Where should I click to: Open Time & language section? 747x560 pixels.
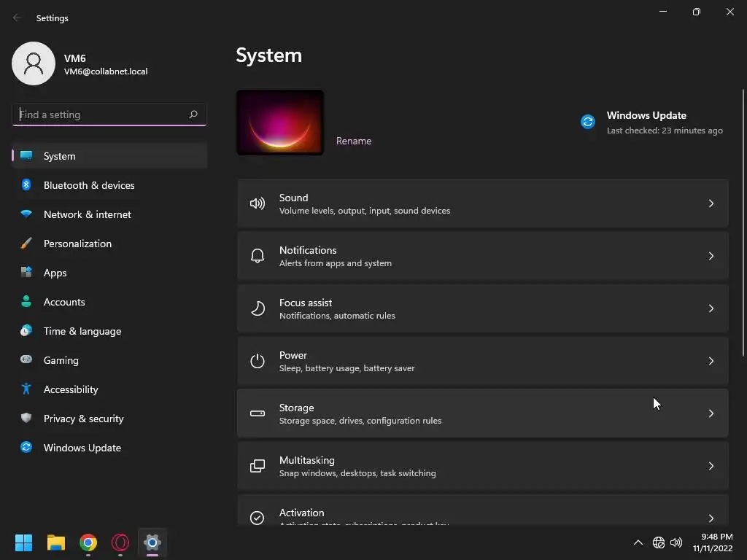pyautogui.click(x=109, y=331)
